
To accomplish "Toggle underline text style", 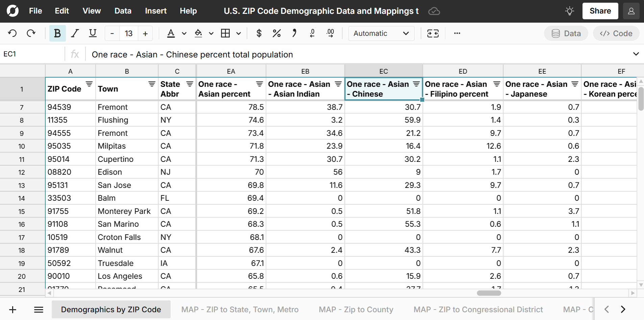I will [x=93, y=33].
